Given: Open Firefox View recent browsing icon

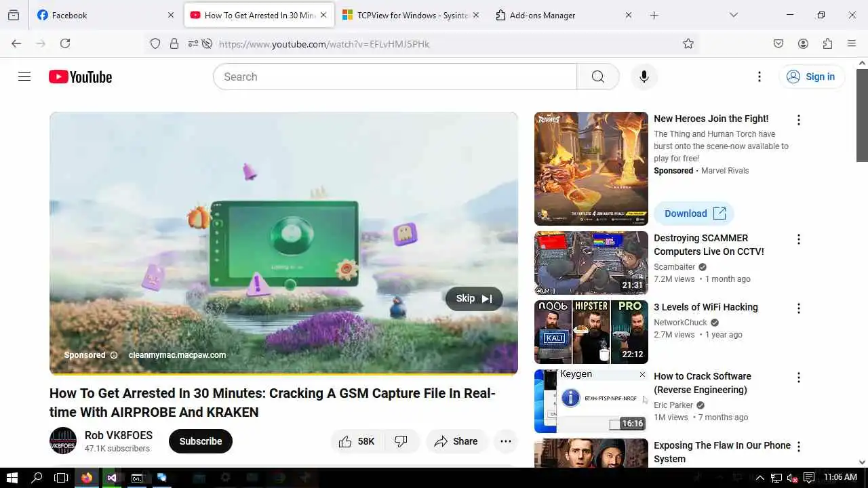Looking at the screenshot, I should click(x=14, y=15).
